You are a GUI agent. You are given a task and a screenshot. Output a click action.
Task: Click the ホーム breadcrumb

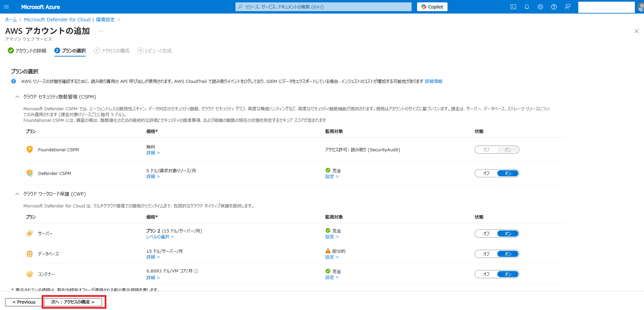pos(11,20)
